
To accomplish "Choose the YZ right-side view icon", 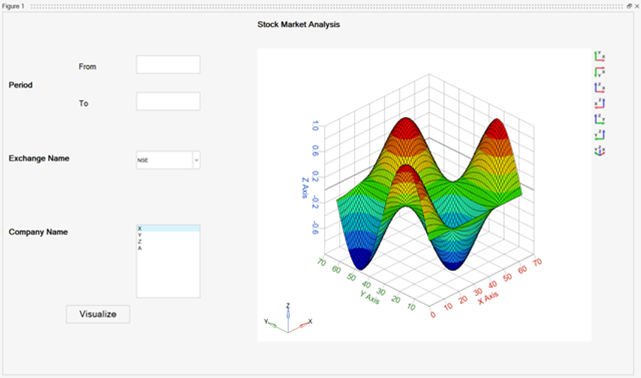I will coord(600,119).
